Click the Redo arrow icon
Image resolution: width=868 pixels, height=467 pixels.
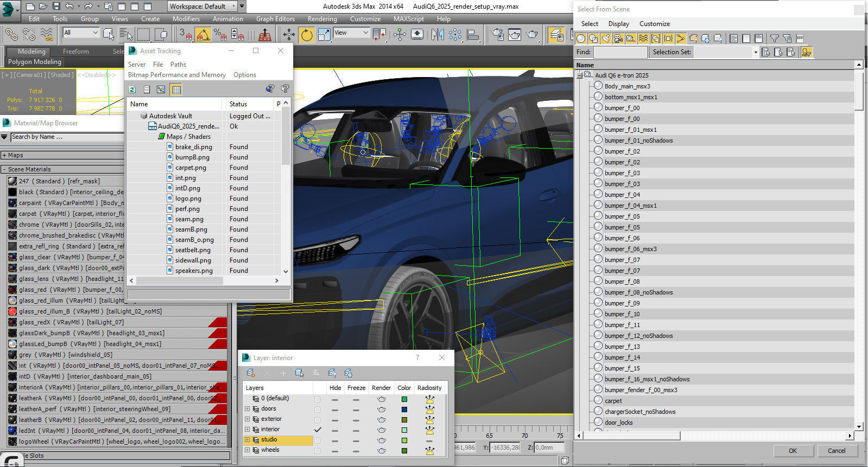pos(88,7)
